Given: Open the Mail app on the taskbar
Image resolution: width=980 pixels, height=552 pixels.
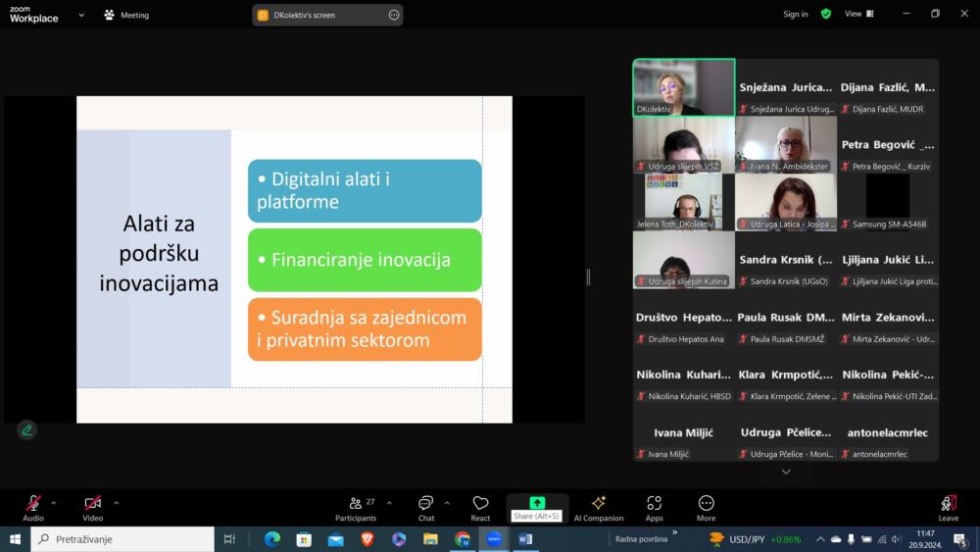Looking at the screenshot, I should pyautogui.click(x=335, y=539).
